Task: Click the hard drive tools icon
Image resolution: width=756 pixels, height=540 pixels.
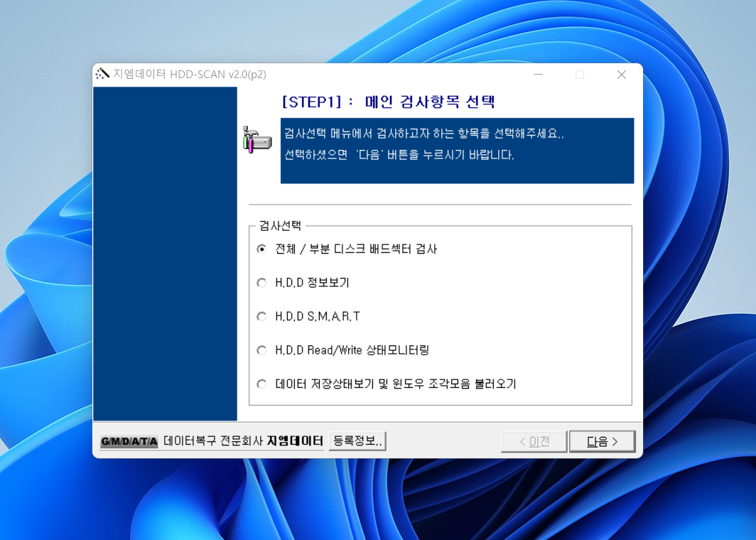Action: click(257, 140)
